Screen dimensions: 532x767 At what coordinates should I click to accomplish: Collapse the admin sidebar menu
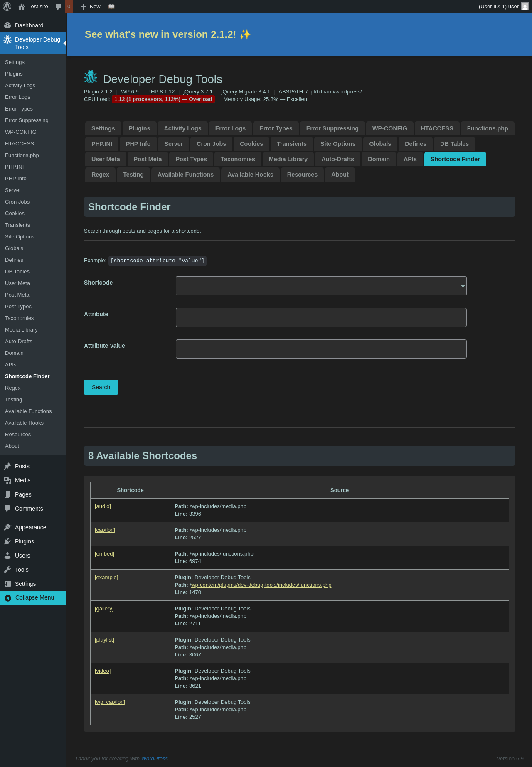(x=33, y=597)
